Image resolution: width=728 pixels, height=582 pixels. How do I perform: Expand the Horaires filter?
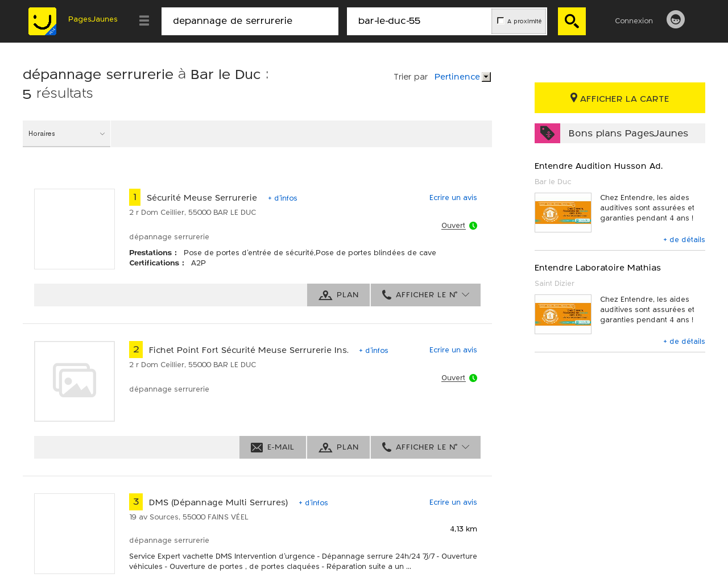click(67, 134)
